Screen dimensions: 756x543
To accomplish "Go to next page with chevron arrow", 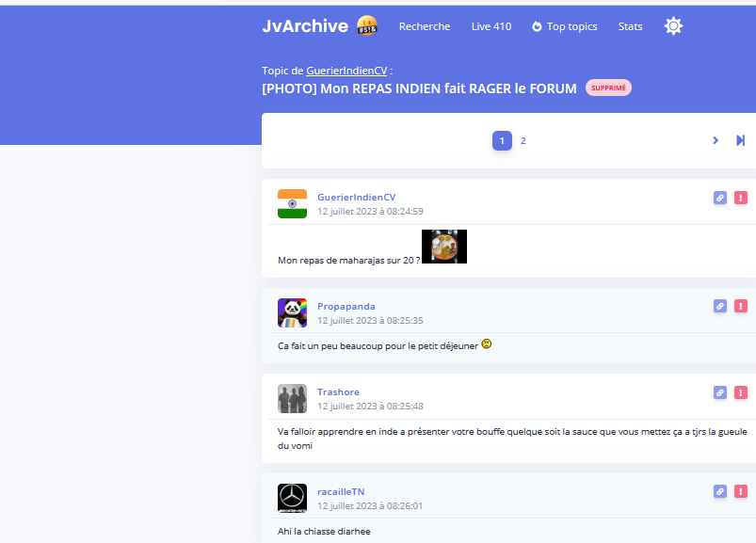I will pos(716,140).
